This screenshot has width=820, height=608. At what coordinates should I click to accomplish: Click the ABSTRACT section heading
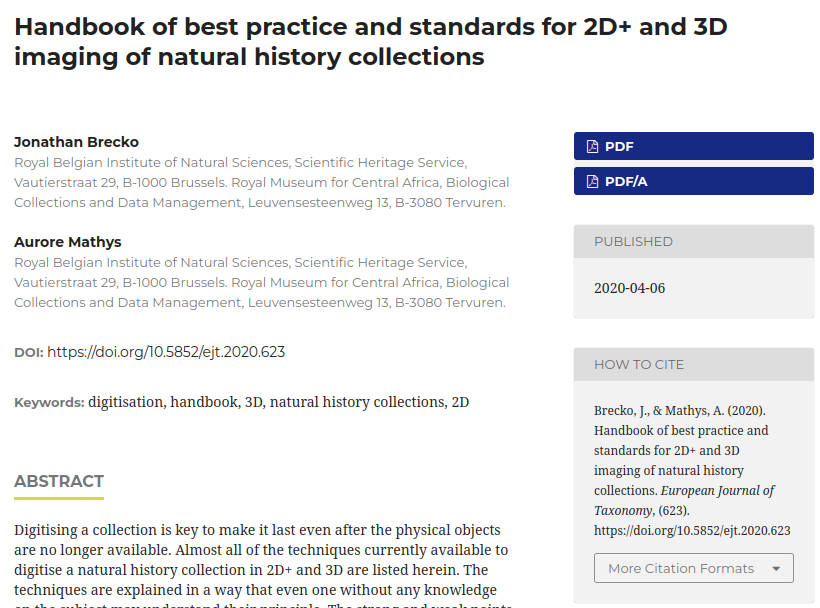59,482
